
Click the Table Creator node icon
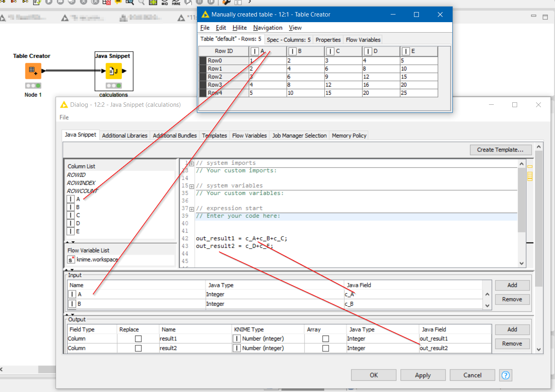click(33, 71)
